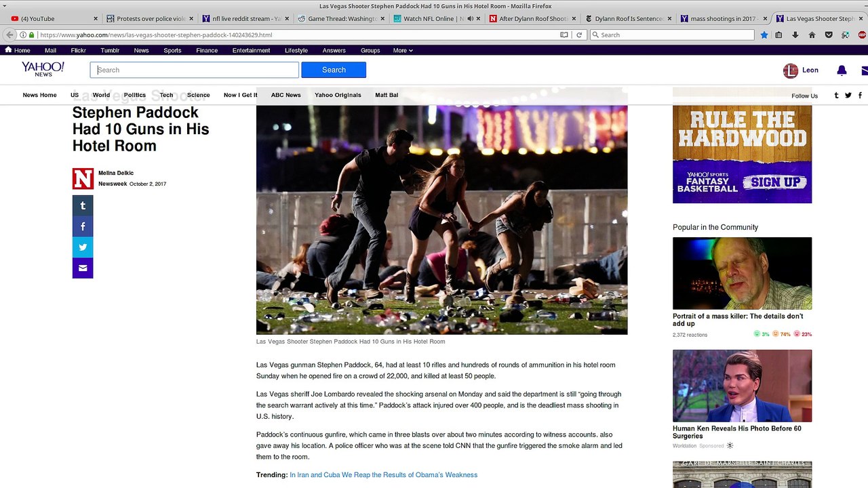Open Mail in Yahoo top bar

point(51,50)
